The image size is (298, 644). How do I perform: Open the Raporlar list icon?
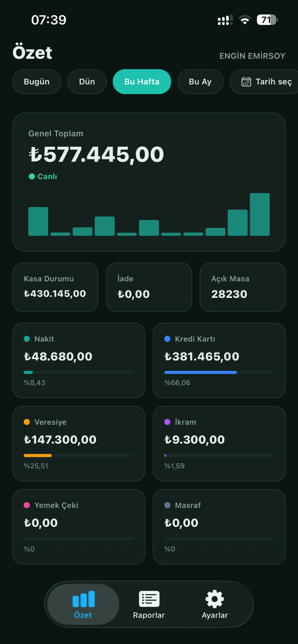[149, 599]
